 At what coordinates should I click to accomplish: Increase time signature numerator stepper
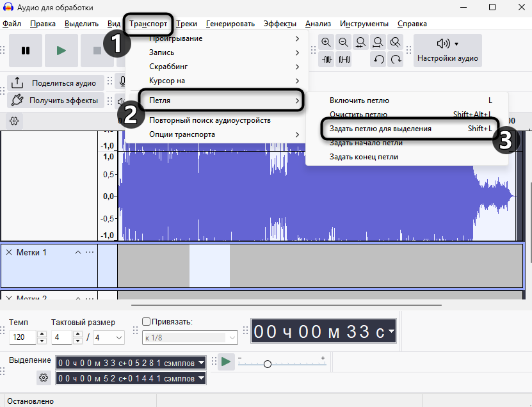(77, 334)
